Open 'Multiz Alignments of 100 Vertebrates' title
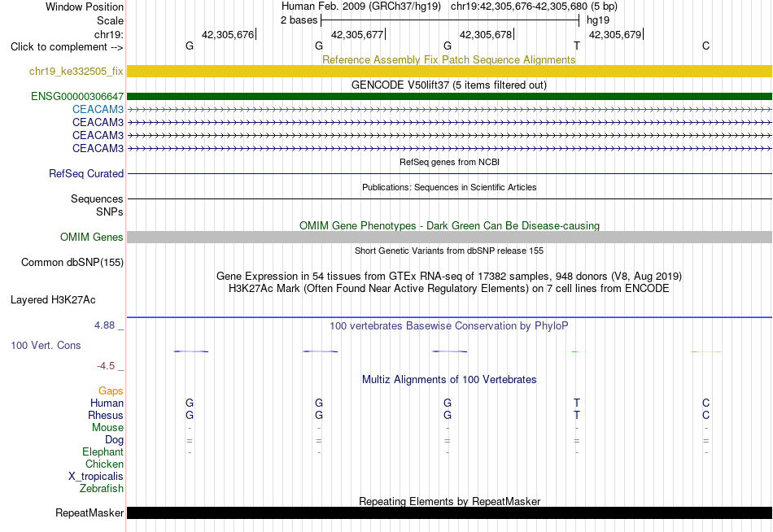773x532 pixels. (449, 380)
